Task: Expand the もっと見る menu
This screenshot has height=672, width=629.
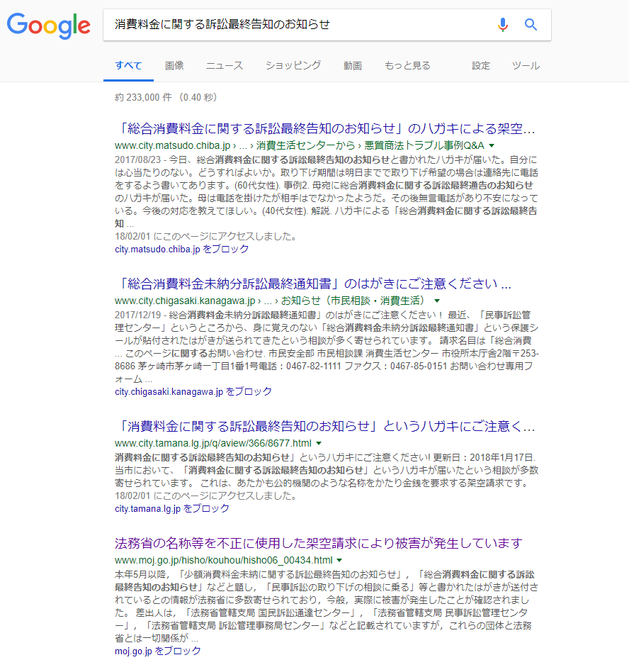Action: pos(407,66)
